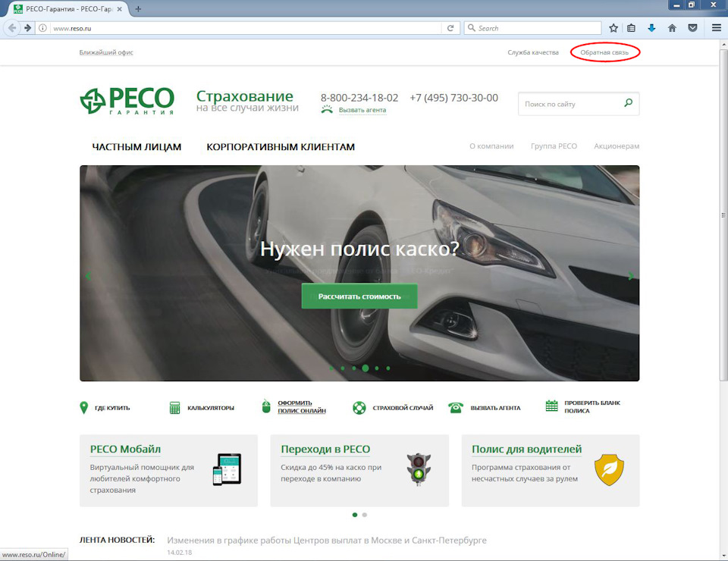Show next slide with right banner arrow
The width and height of the screenshot is (728, 561).
[x=630, y=276]
